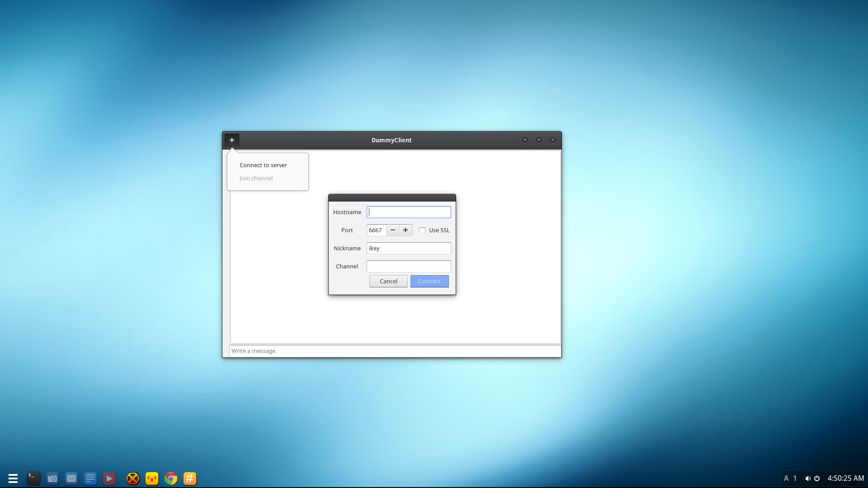The height and width of the screenshot is (488, 868).
Task: Launch Google Chrome from the panel
Action: click(x=171, y=478)
